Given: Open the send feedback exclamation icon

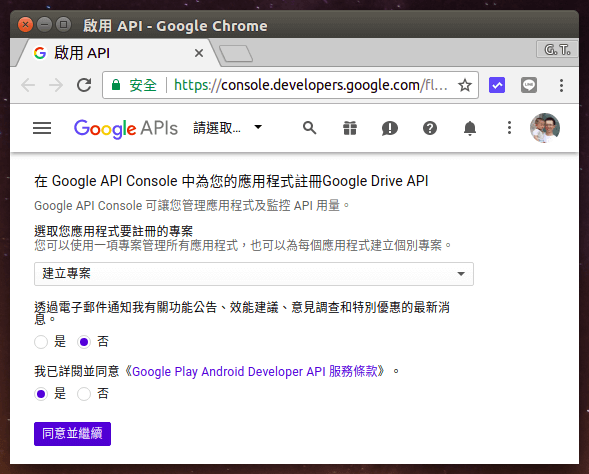Looking at the screenshot, I should pyautogui.click(x=390, y=128).
